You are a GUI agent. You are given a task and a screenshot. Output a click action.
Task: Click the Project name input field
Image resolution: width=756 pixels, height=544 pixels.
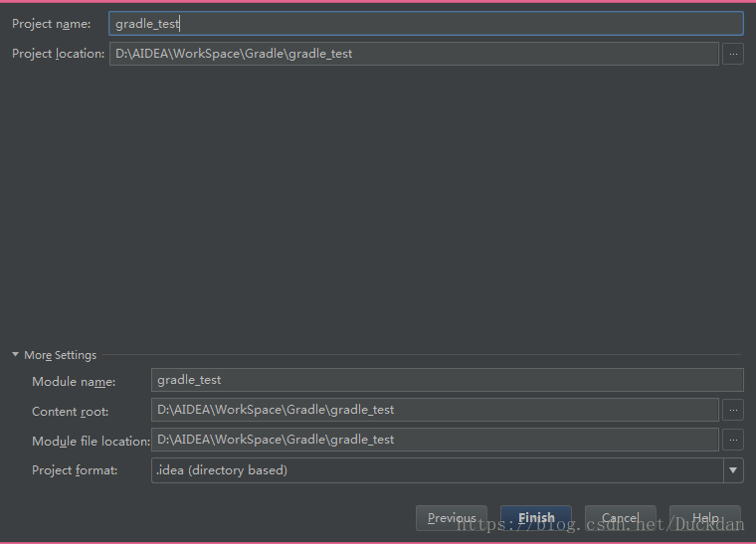(426, 24)
